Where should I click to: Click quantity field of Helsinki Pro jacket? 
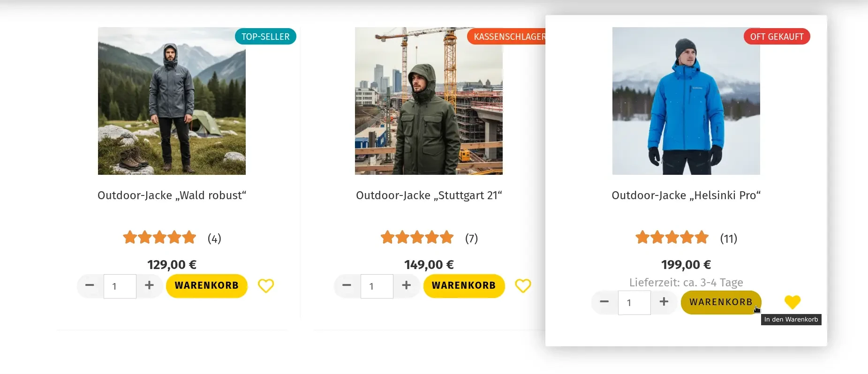(x=634, y=303)
